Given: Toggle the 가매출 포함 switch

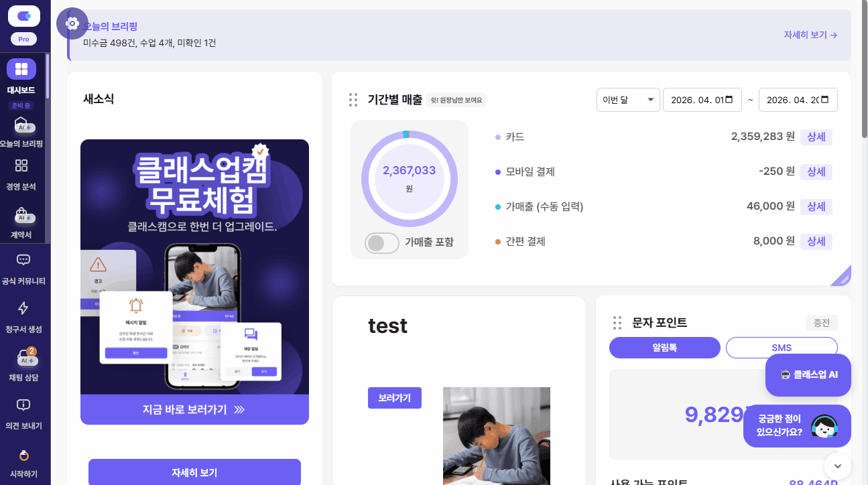Looking at the screenshot, I should tap(382, 242).
